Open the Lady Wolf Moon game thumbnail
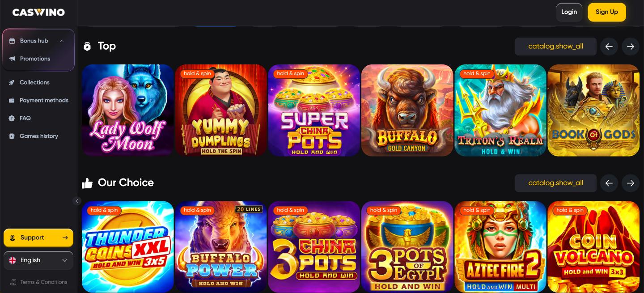The height and width of the screenshot is (293, 644). tap(128, 110)
